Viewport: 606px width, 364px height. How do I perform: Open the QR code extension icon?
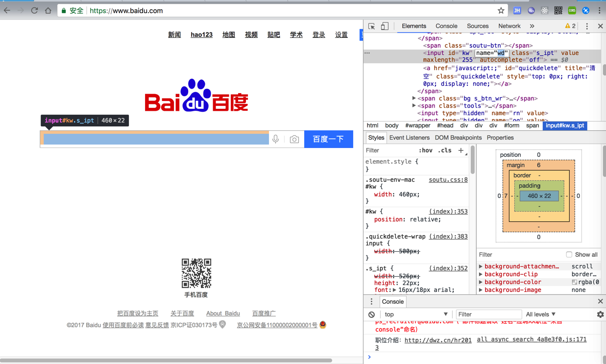pos(558,10)
